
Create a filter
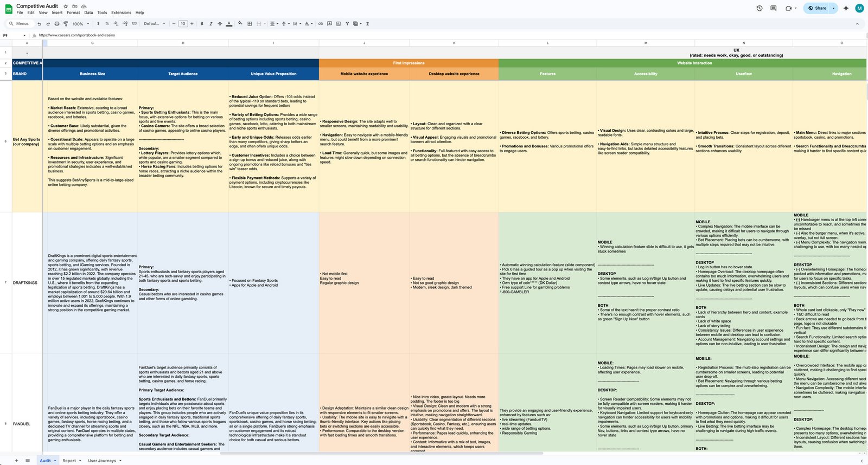pos(348,24)
